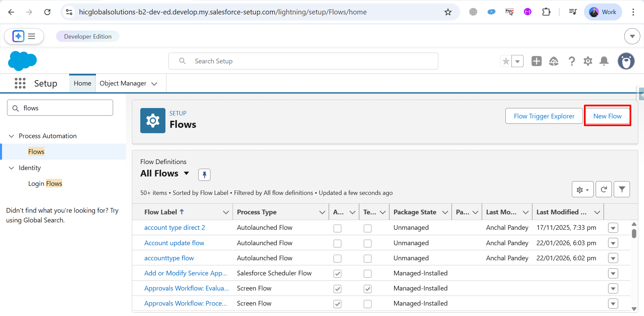Click the App Launcher grid icon
The width and height of the screenshot is (644, 316).
coord(20,83)
